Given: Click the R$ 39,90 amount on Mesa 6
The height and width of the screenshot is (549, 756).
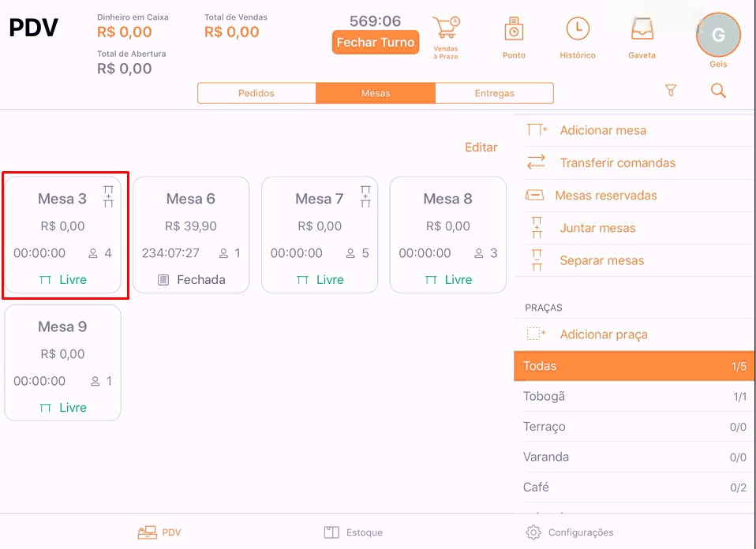Looking at the screenshot, I should pyautogui.click(x=191, y=226).
